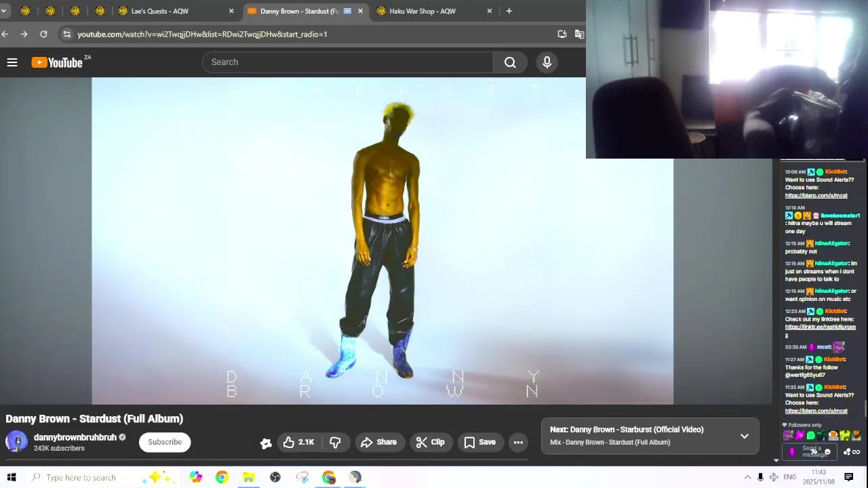Dislike the video
Screen dimensions: 868x488
point(335,442)
